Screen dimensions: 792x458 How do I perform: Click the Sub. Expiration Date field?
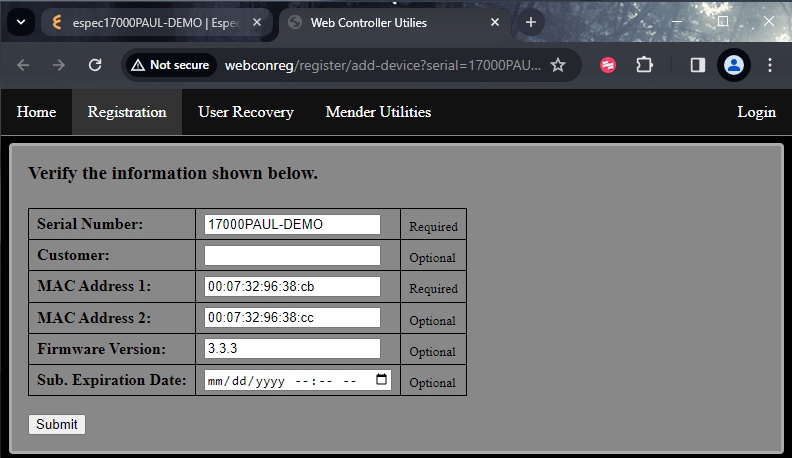click(x=298, y=380)
